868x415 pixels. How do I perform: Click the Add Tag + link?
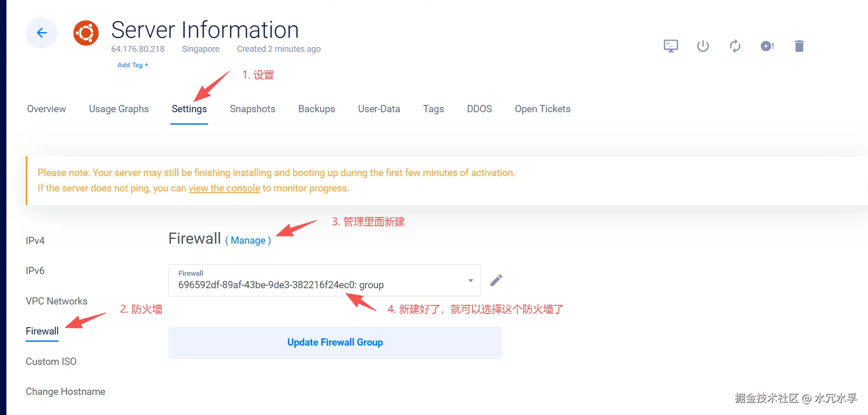133,65
